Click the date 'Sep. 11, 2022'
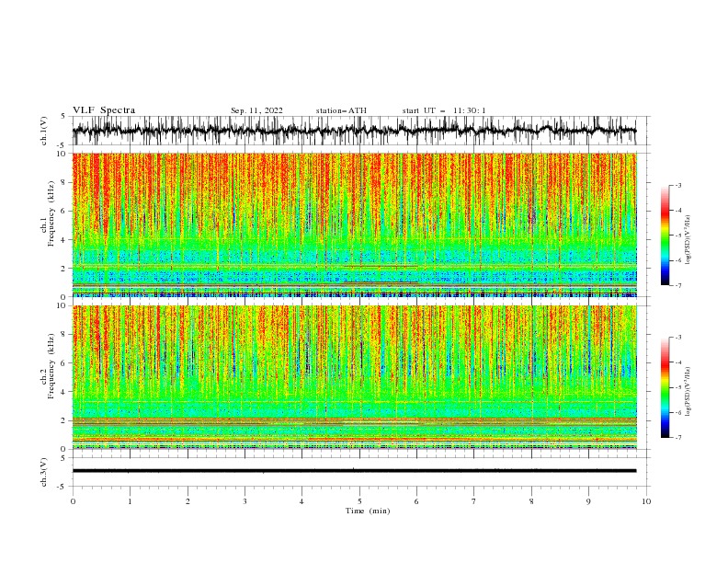This screenshot has height=563, width=728. [x=256, y=110]
